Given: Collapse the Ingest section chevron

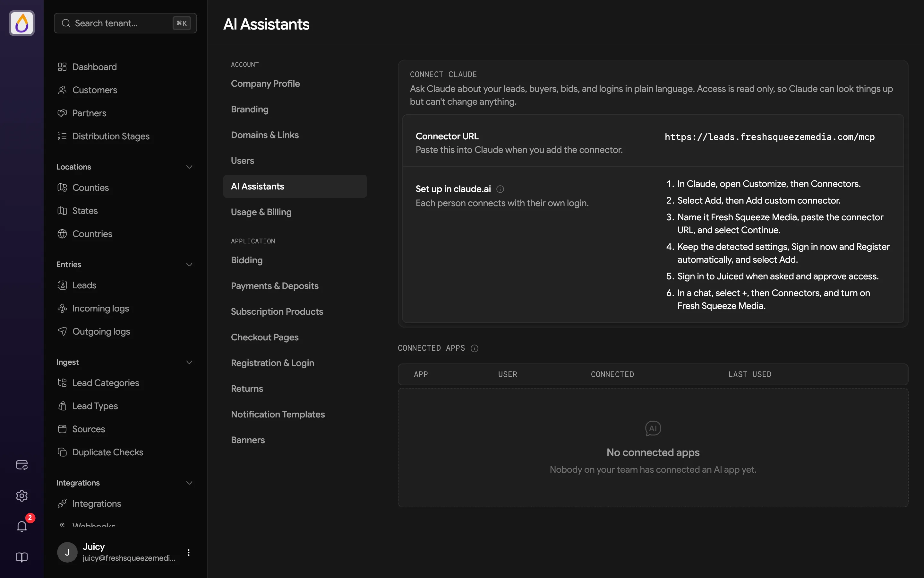Looking at the screenshot, I should (x=189, y=362).
